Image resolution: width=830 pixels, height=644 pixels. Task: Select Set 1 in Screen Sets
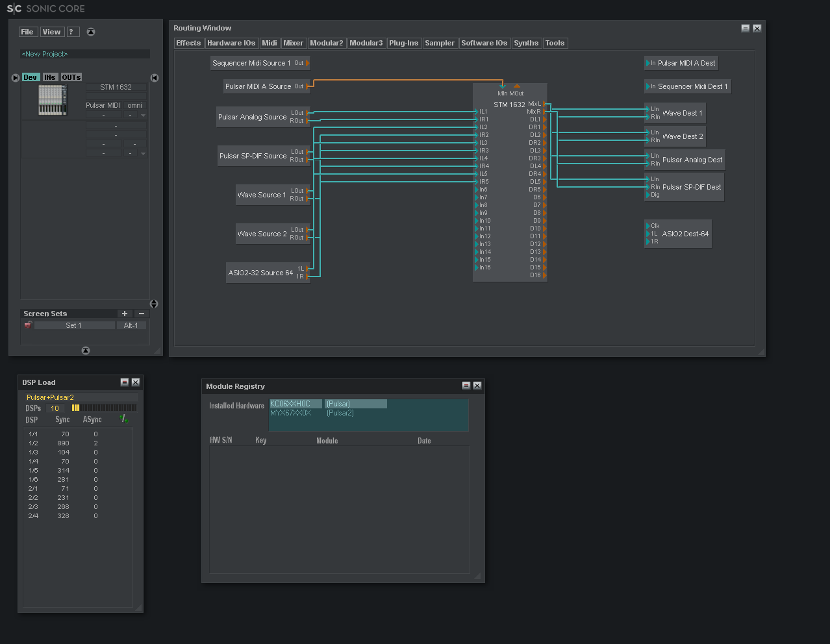[x=74, y=325]
